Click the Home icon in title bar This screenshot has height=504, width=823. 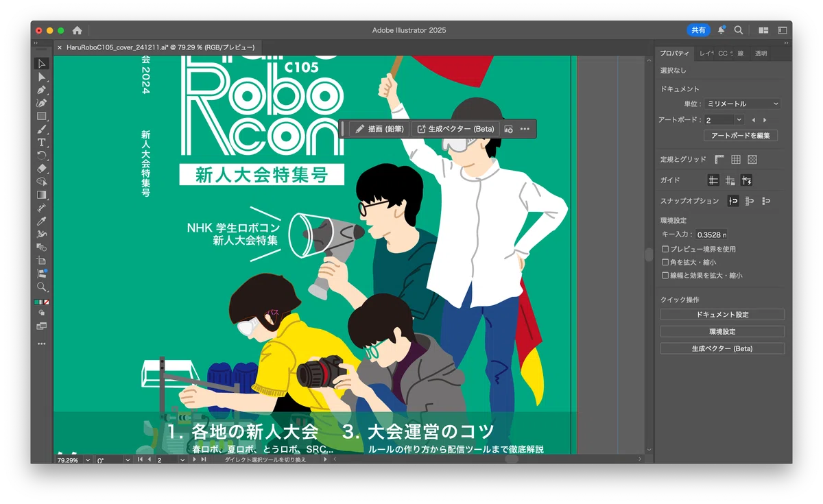tap(77, 30)
